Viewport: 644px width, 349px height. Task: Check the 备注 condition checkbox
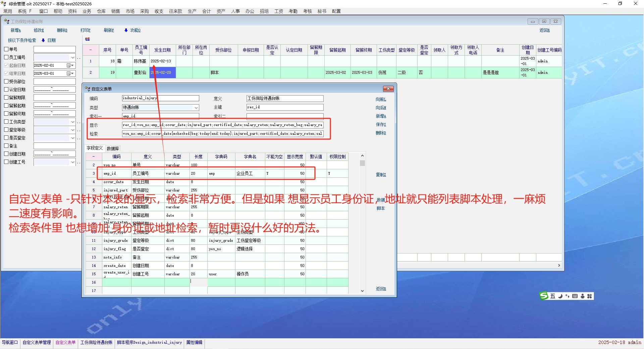point(6,146)
